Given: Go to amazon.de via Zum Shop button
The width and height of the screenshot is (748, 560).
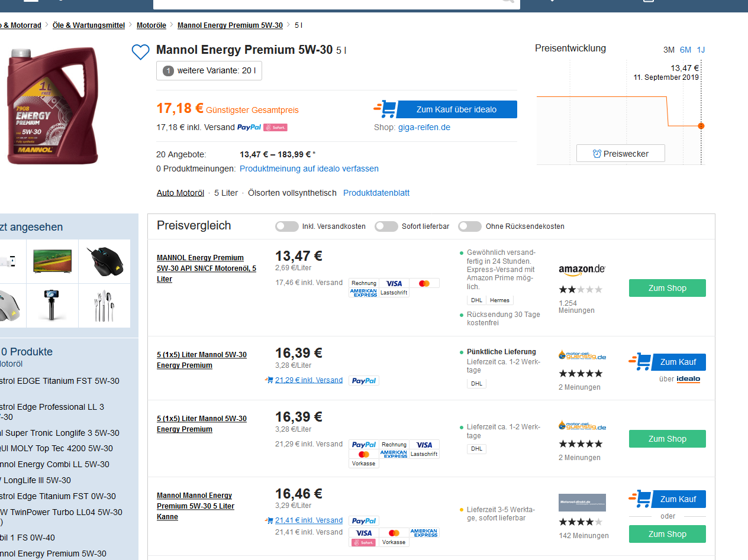Looking at the screenshot, I should [x=667, y=288].
